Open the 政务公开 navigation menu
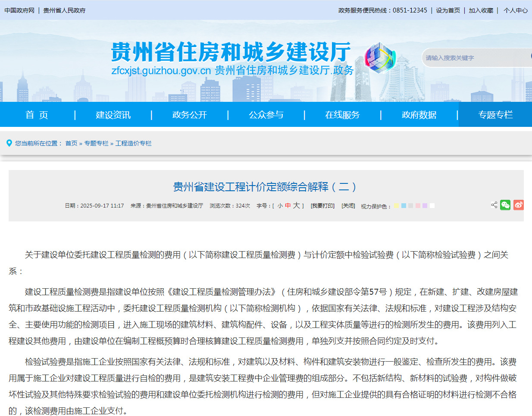Image resolution: width=532 pixels, height=416 pixels. pos(190,115)
